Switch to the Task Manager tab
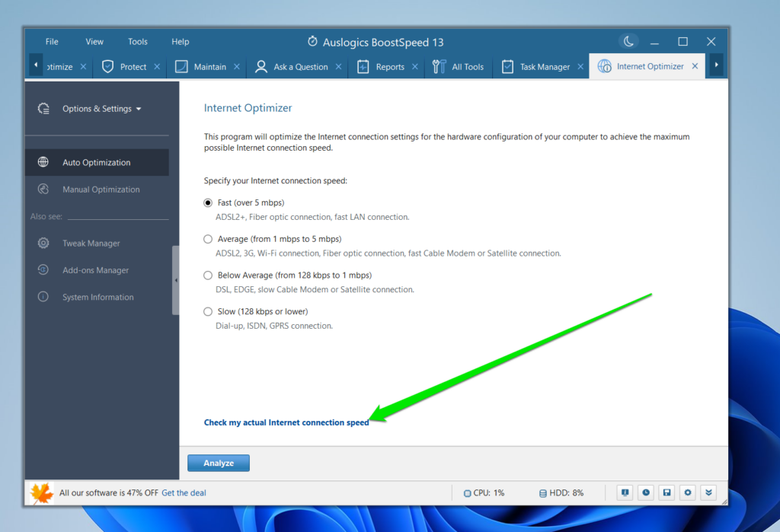Screen dimensions: 780x532 click(x=544, y=67)
